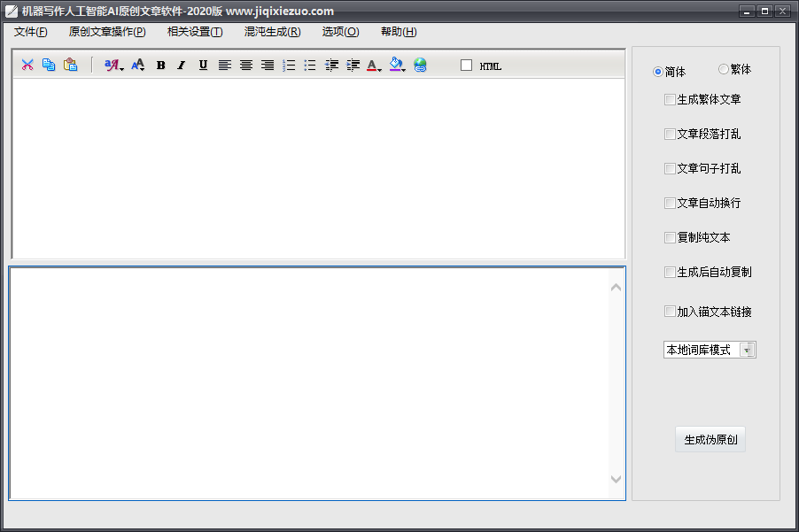Image resolution: width=799 pixels, height=532 pixels.
Task: Open the 本地词库模式 dropdown
Action: tap(747, 350)
